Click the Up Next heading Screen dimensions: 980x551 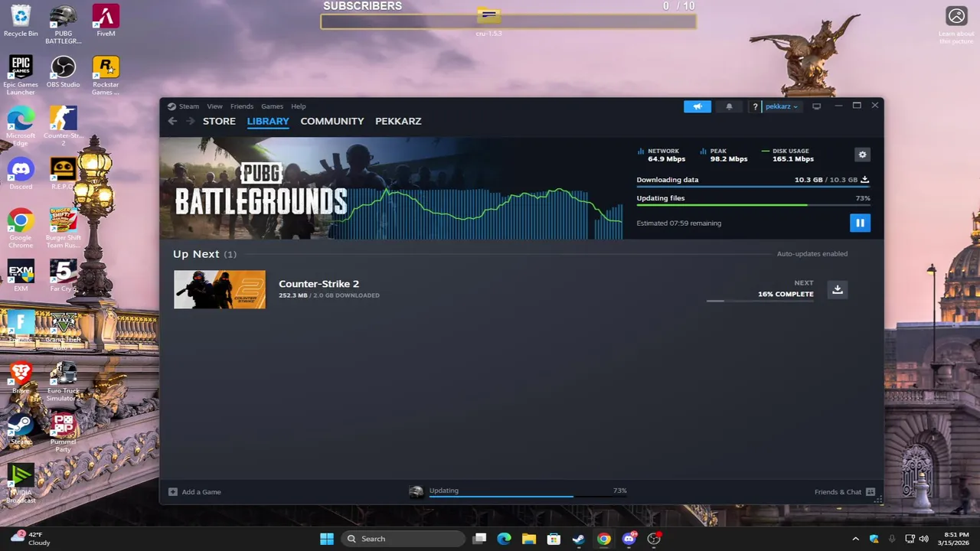pos(196,254)
